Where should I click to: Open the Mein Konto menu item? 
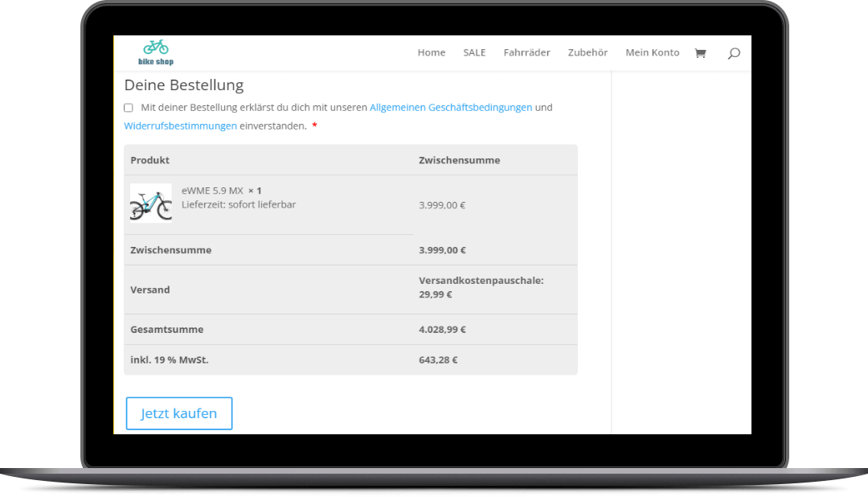click(x=652, y=52)
